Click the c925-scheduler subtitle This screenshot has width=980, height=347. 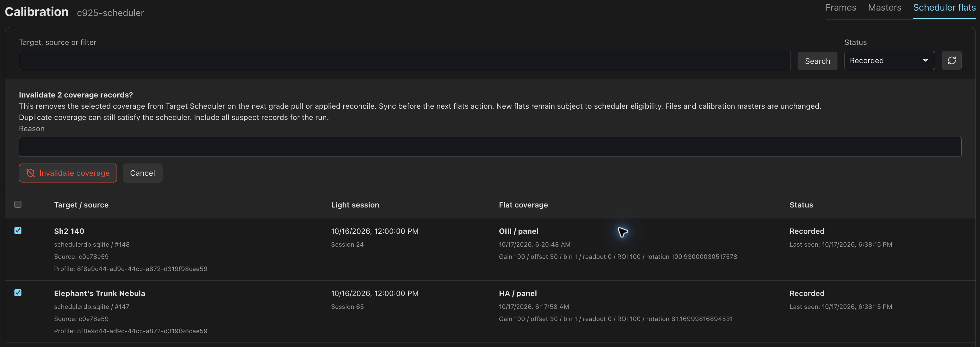[x=110, y=13]
